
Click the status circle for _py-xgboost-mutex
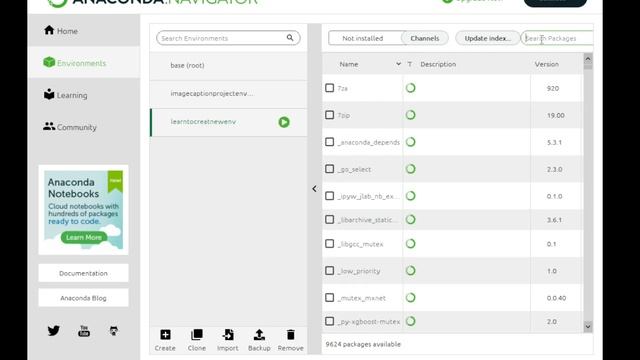(x=411, y=321)
